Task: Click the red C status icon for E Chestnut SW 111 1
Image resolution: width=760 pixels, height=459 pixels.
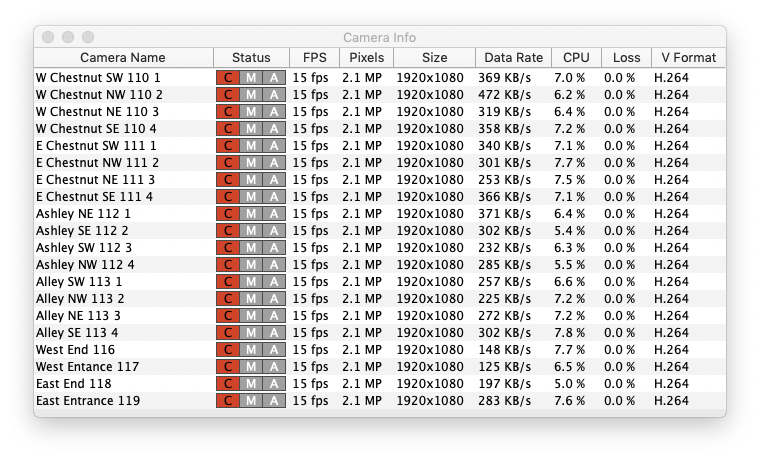Action: click(x=228, y=146)
